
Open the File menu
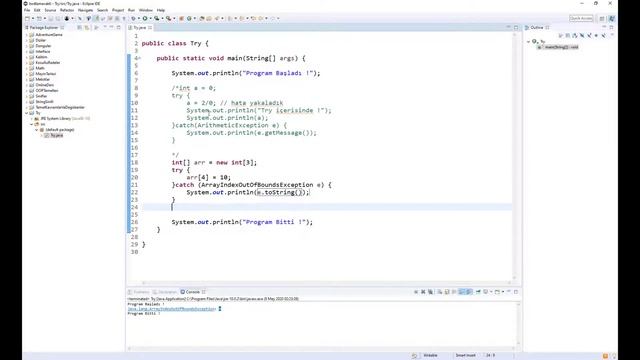pyautogui.click(x=27, y=10)
